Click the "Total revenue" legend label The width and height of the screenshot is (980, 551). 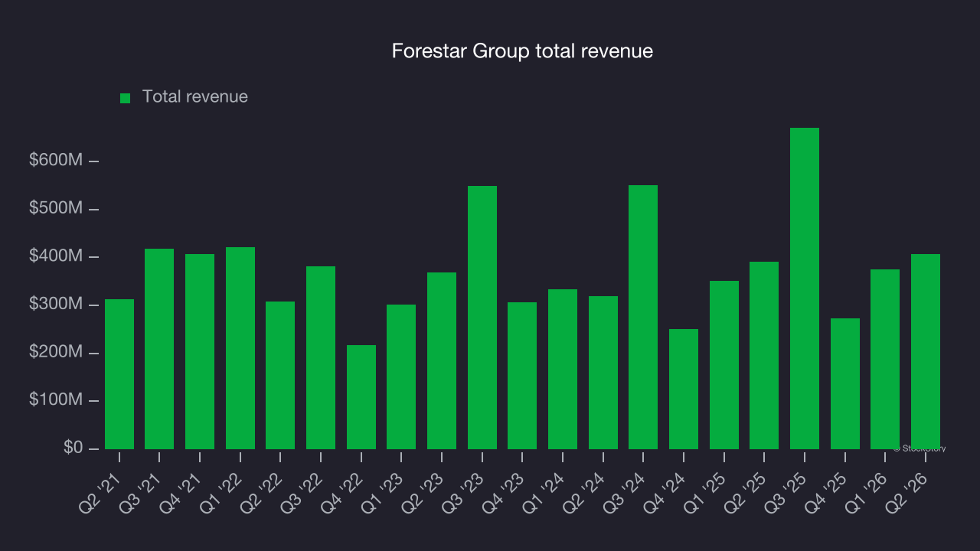pos(195,96)
